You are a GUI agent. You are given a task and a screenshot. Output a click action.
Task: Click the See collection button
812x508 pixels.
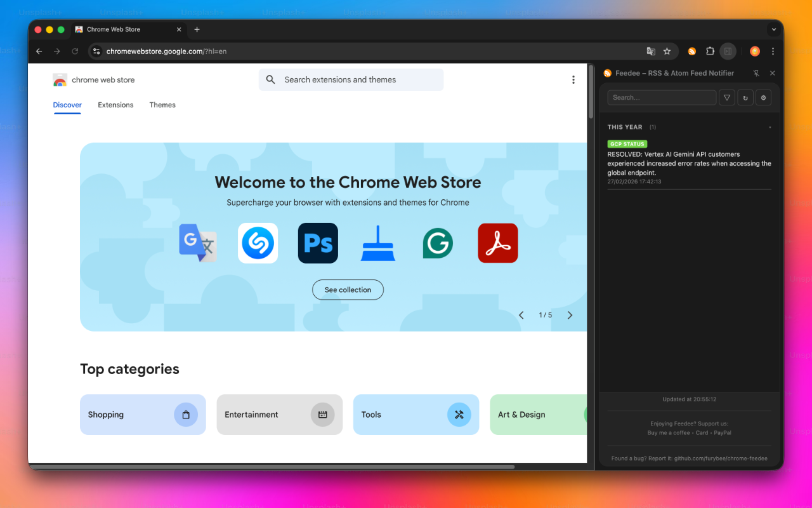[x=348, y=290]
